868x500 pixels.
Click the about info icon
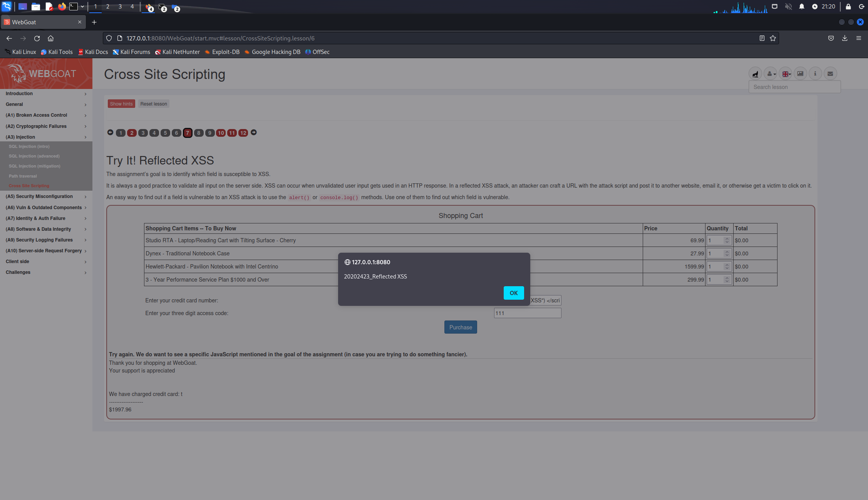click(x=815, y=74)
